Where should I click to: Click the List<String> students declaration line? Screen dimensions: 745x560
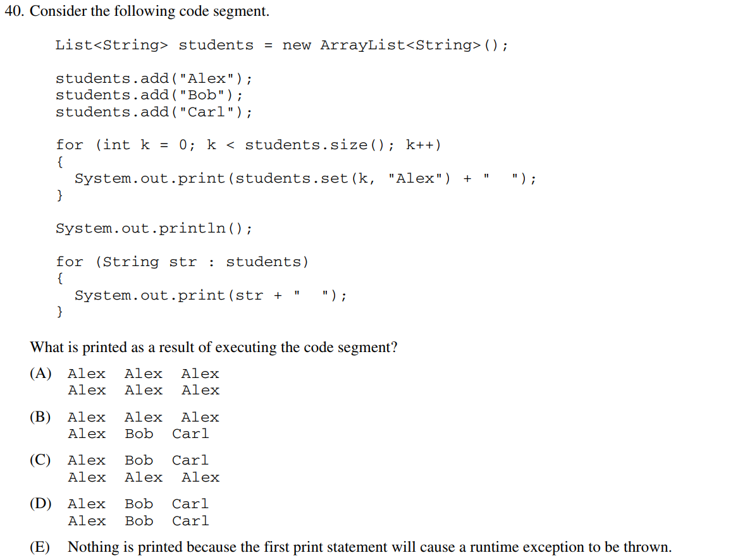[x=281, y=46]
